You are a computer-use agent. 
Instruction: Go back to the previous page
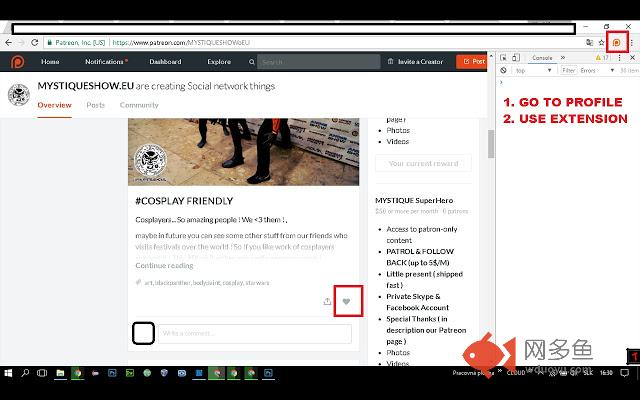coord(9,42)
